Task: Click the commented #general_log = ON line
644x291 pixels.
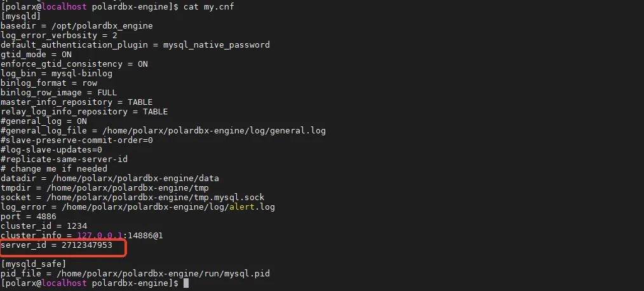Action: tap(44, 121)
